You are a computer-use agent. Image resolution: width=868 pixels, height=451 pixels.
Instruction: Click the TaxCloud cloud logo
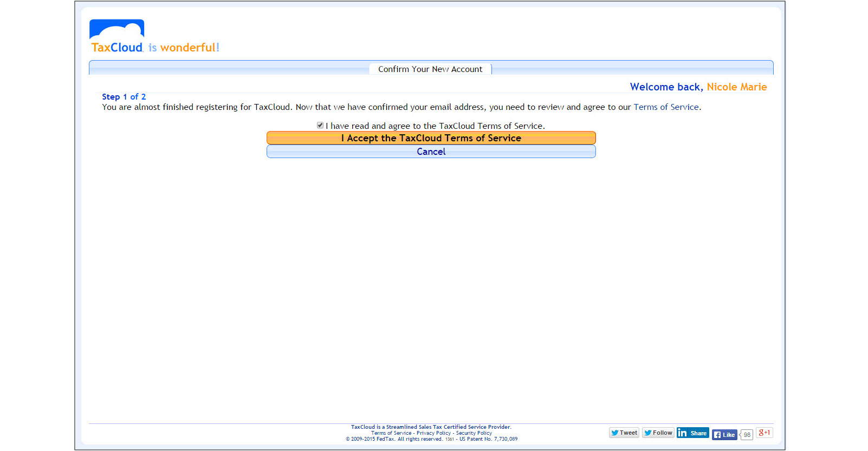[116, 36]
